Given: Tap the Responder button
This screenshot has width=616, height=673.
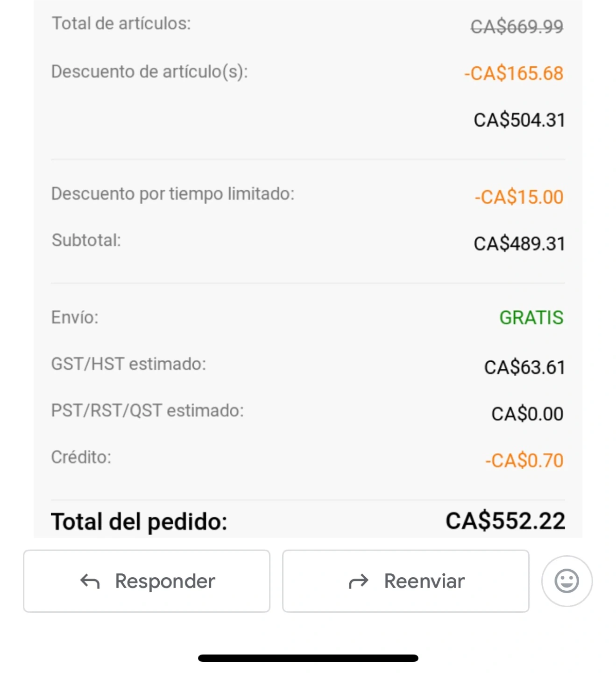Looking at the screenshot, I should [147, 581].
